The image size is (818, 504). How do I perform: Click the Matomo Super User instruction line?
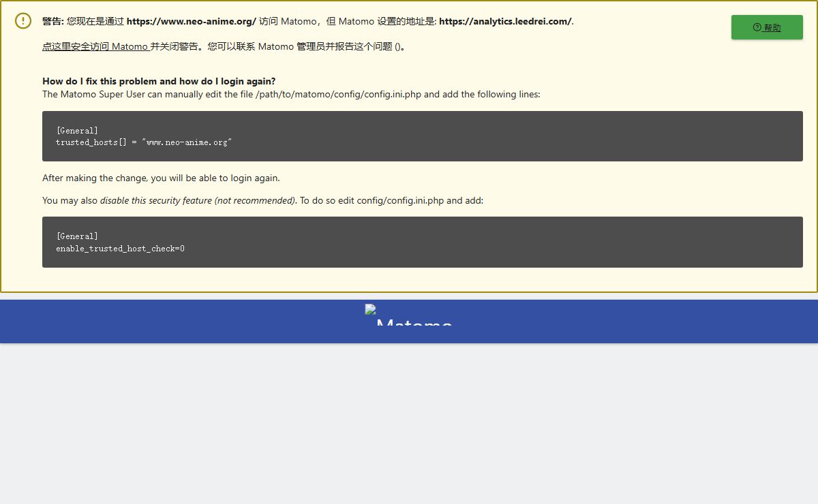291,95
